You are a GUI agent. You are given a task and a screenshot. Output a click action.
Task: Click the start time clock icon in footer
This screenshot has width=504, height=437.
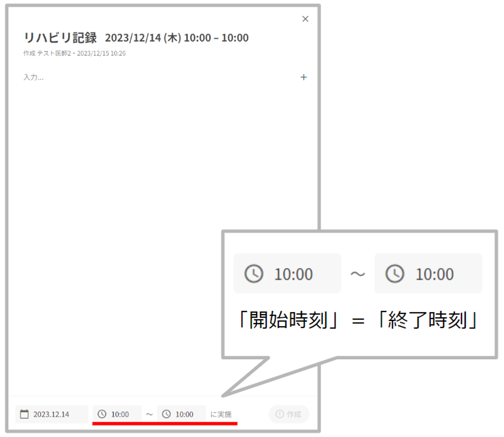(x=102, y=414)
